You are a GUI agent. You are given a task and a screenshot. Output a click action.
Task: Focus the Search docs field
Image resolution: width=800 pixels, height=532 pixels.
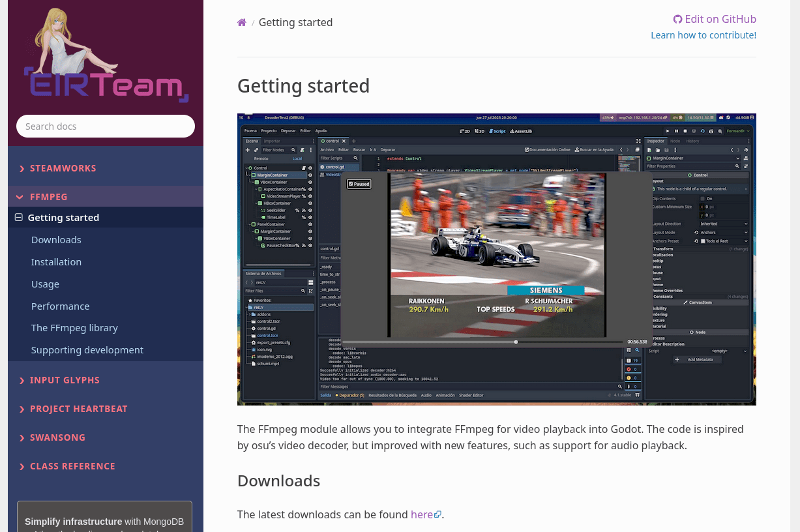point(106,126)
